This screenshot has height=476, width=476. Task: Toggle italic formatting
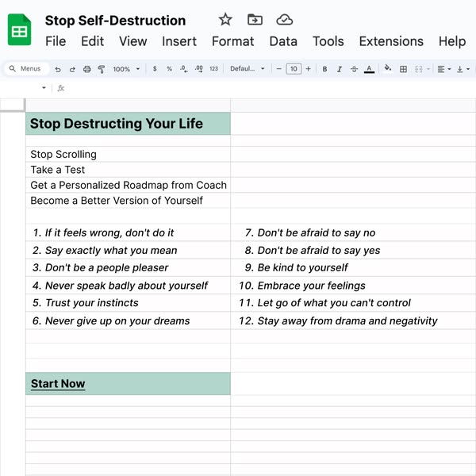[x=340, y=70]
